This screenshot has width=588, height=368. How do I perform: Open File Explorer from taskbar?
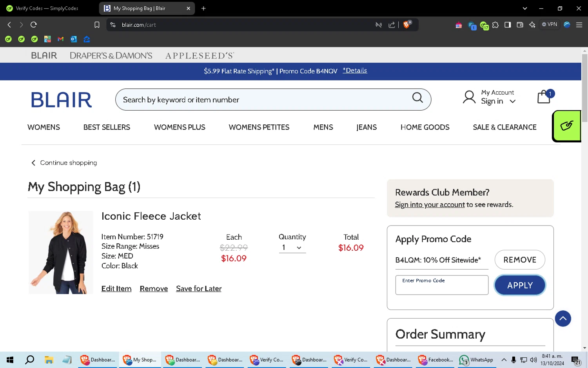pos(49,360)
